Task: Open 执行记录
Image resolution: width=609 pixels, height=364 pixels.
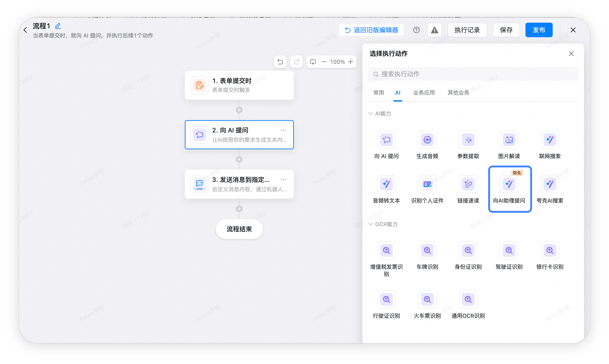Action: (467, 30)
